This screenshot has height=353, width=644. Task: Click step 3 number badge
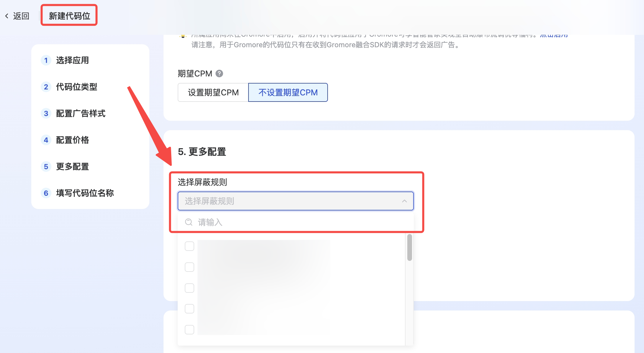point(46,113)
